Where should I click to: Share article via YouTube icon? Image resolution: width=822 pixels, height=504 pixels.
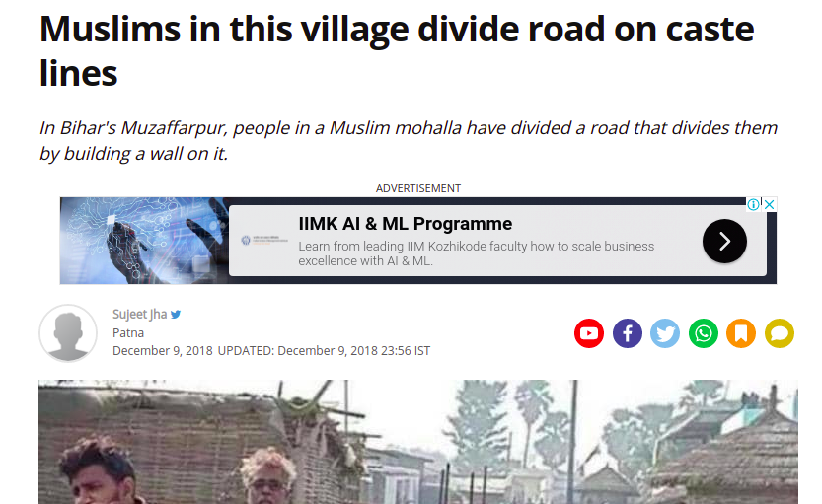[589, 333]
